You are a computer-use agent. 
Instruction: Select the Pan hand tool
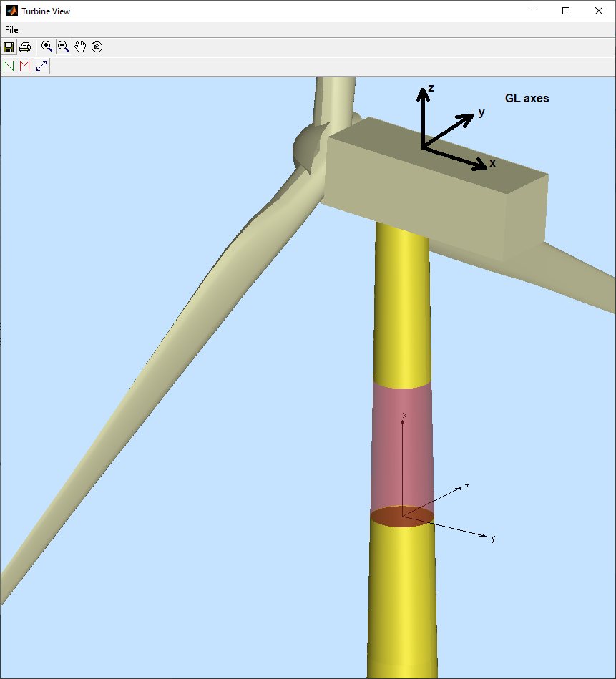tap(80, 47)
